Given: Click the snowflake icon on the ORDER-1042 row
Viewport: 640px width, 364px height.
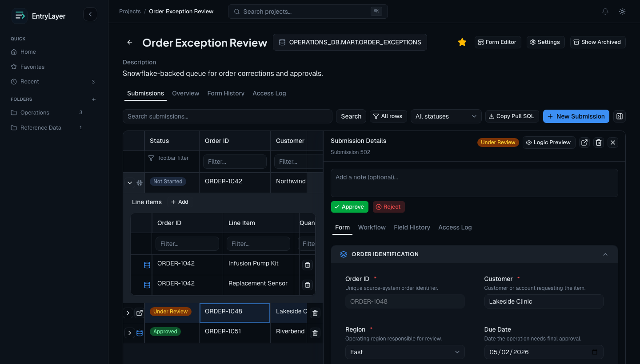Looking at the screenshot, I should (140, 182).
